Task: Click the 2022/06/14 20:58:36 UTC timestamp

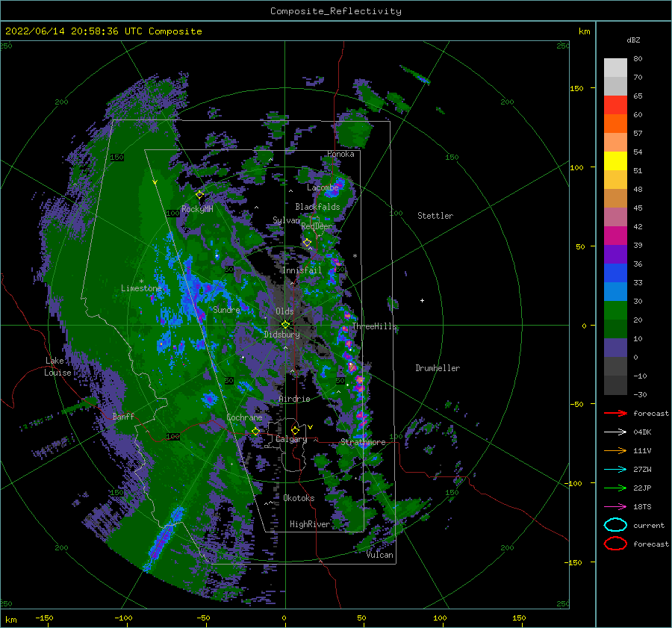Action: click(x=74, y=31)
